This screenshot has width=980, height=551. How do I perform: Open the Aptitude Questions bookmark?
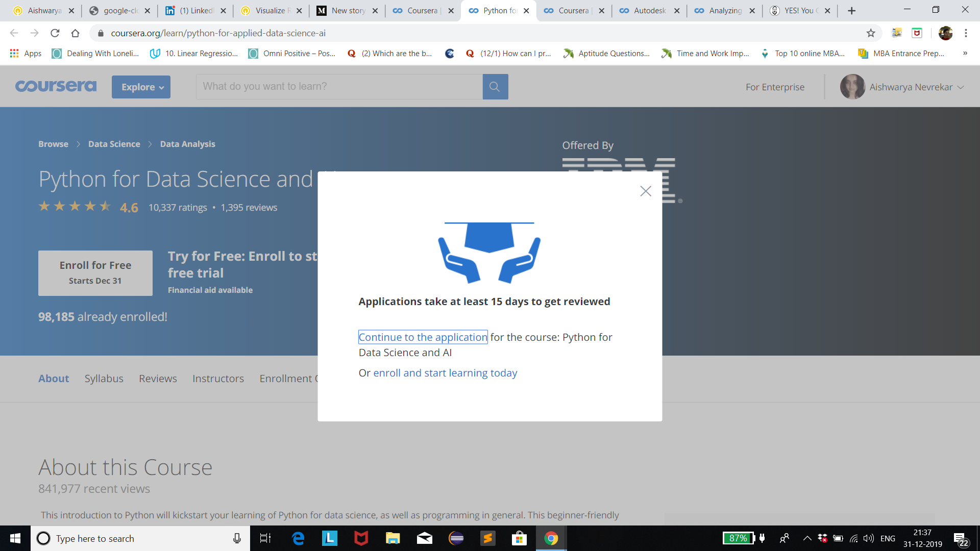pos(606,54)
